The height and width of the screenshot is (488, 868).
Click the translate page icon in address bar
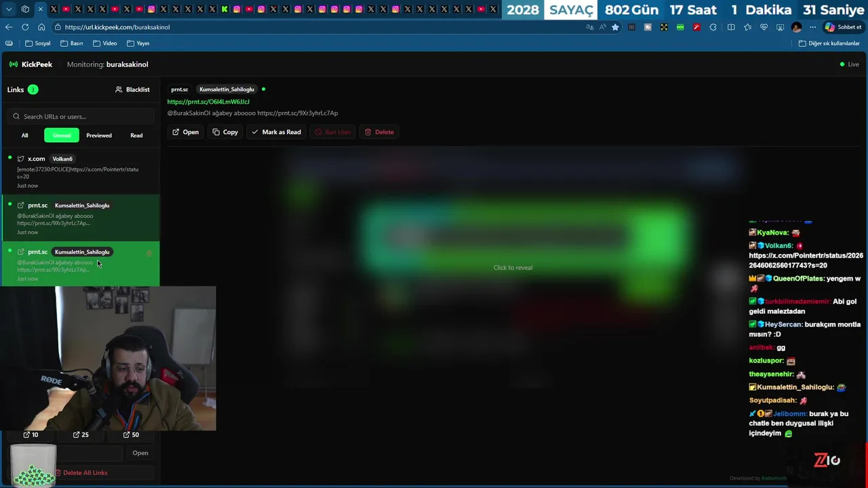click(x=590, y=27)
